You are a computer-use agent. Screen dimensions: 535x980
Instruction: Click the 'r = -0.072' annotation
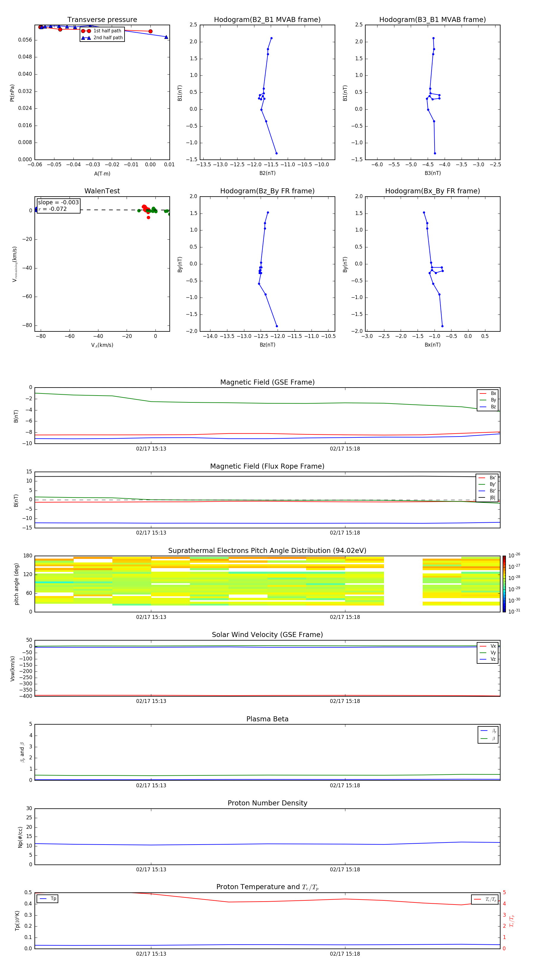coord(53,209)
